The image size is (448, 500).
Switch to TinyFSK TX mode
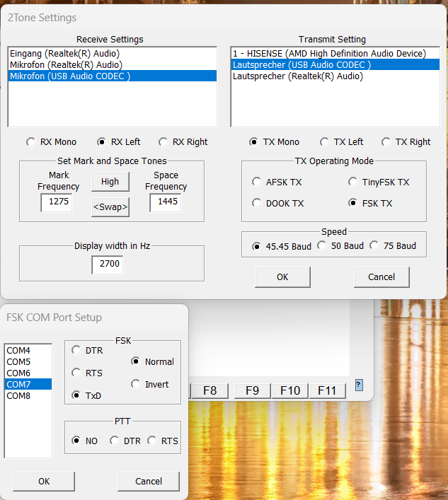click(353, 182)
